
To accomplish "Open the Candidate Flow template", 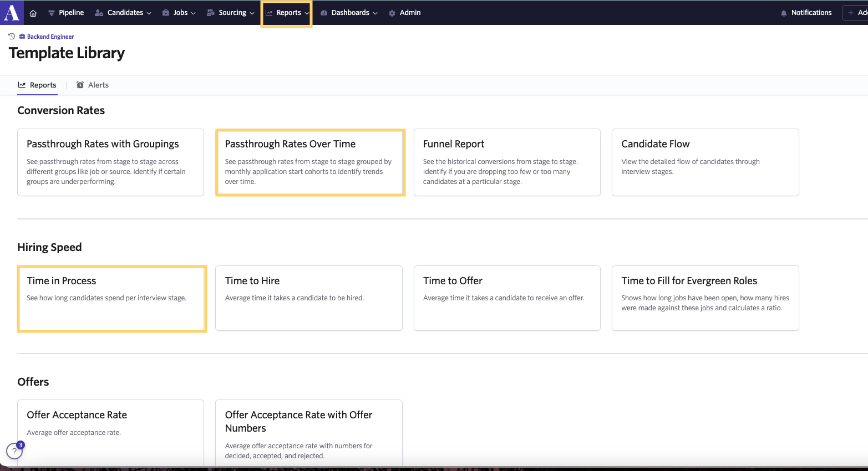I will [705, 162].
